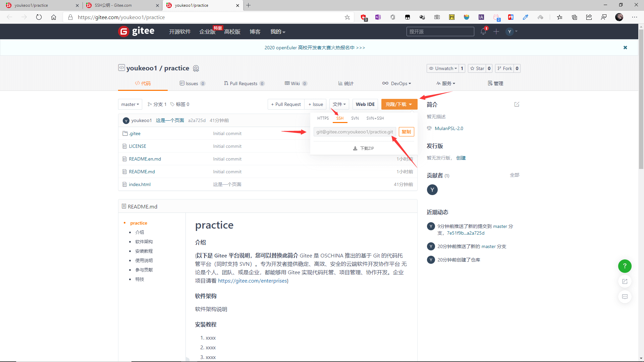Bookmark this page with the star icon
The height and width of the screenshot is (362, 644).
coord(347,17)
